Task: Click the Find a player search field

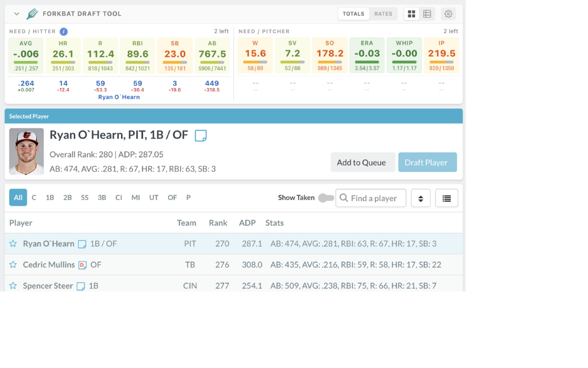Action: pyautogui.click(x=371, y=198)
